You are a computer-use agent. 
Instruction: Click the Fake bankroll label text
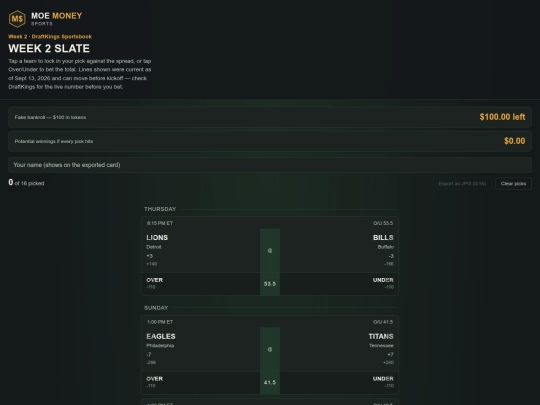click(x=50, y=117)
